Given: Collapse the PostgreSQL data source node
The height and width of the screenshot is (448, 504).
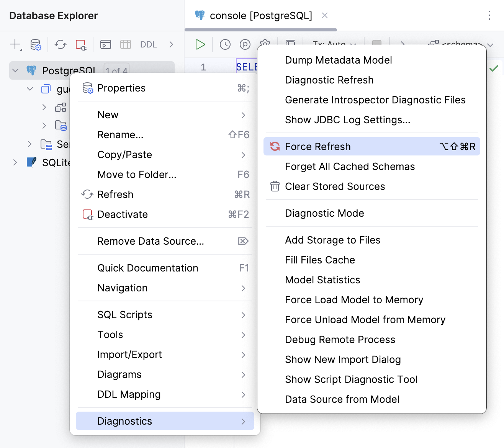Looking at the screenshot, I should (x=15, y=70).
